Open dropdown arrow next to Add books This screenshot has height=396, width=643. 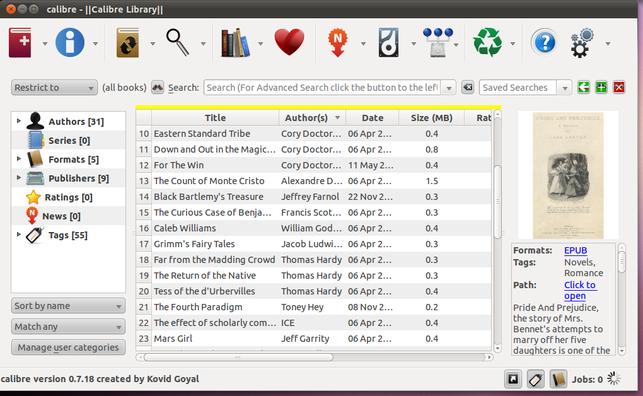click(x=45, y=43)
